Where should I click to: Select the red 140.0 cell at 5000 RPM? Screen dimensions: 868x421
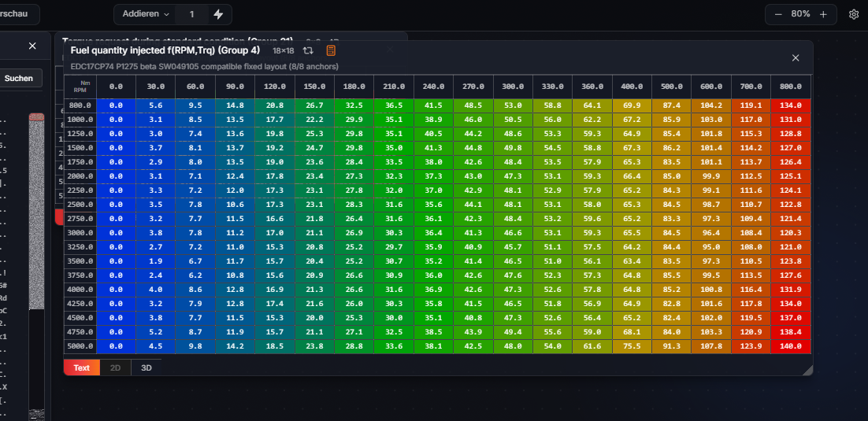click(791, 346)
